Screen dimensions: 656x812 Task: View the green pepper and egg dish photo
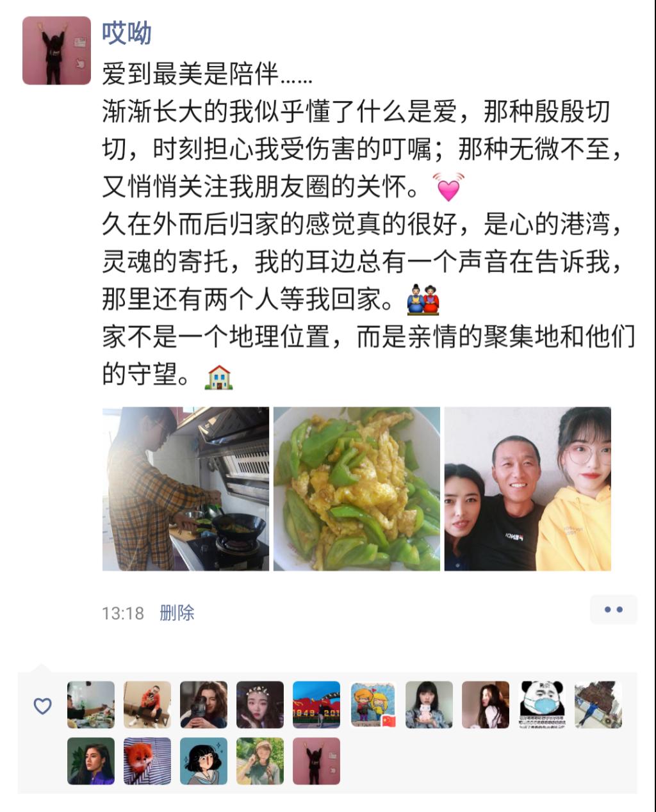tap(357, 489)
